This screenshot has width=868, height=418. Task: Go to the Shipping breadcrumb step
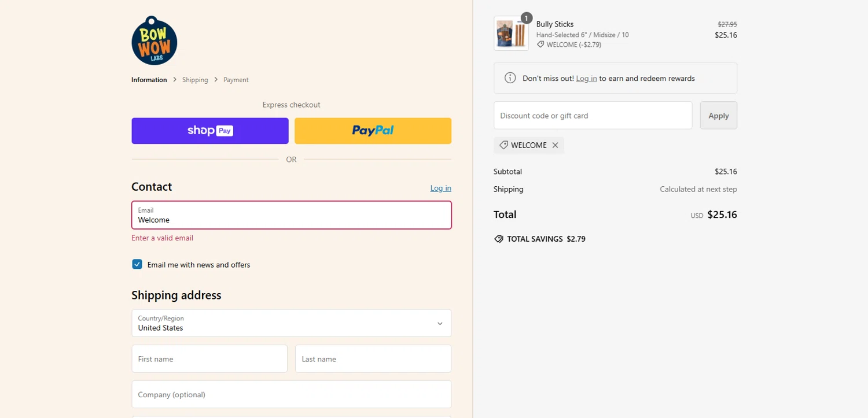coord(195,80)
